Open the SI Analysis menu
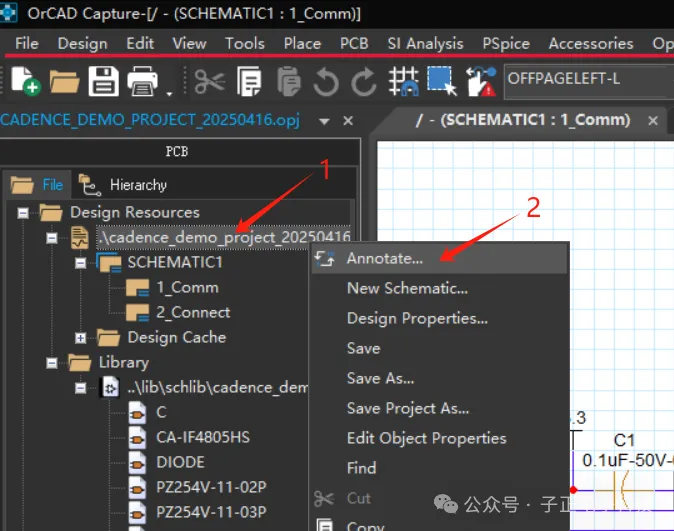This screenshot has width=674, height=531. pos(426,43)
